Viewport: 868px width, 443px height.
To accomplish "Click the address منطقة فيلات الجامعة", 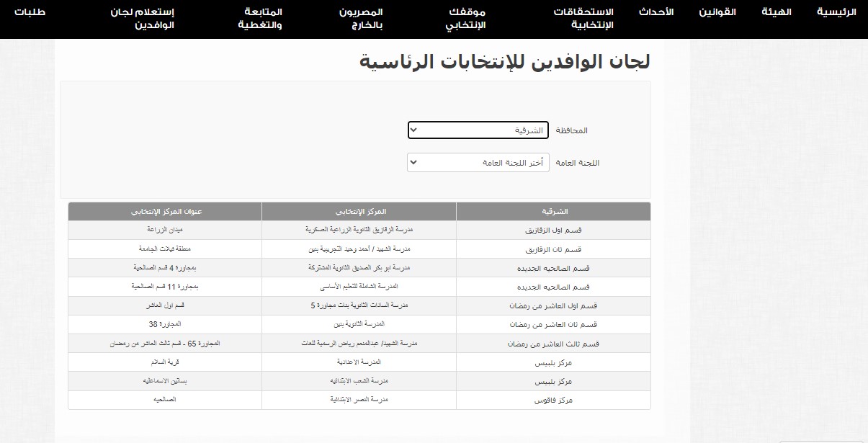I will point(165,249).
